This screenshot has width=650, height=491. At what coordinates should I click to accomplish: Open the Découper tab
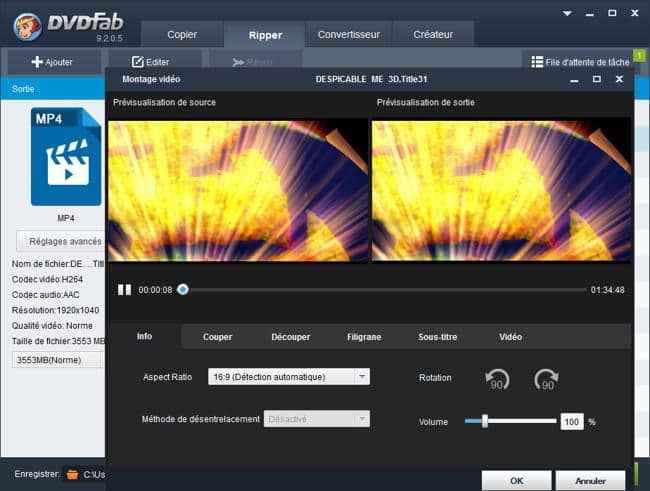[291, 337]
